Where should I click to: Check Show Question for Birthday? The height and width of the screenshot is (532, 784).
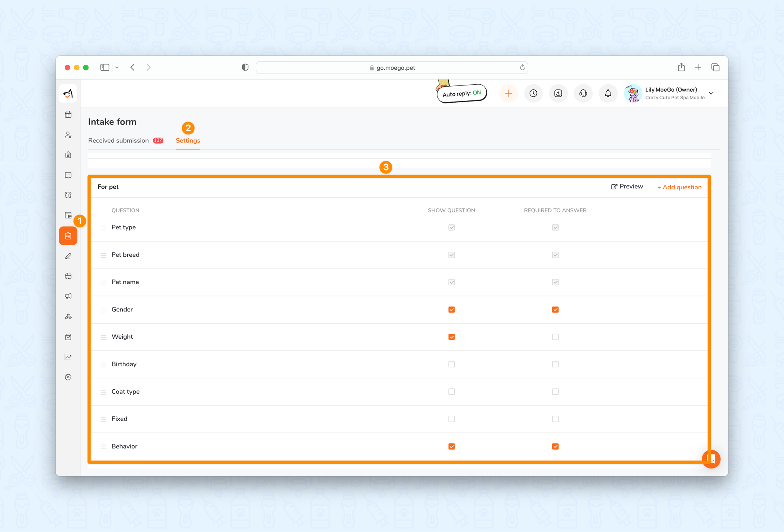(x=452, y=364)
